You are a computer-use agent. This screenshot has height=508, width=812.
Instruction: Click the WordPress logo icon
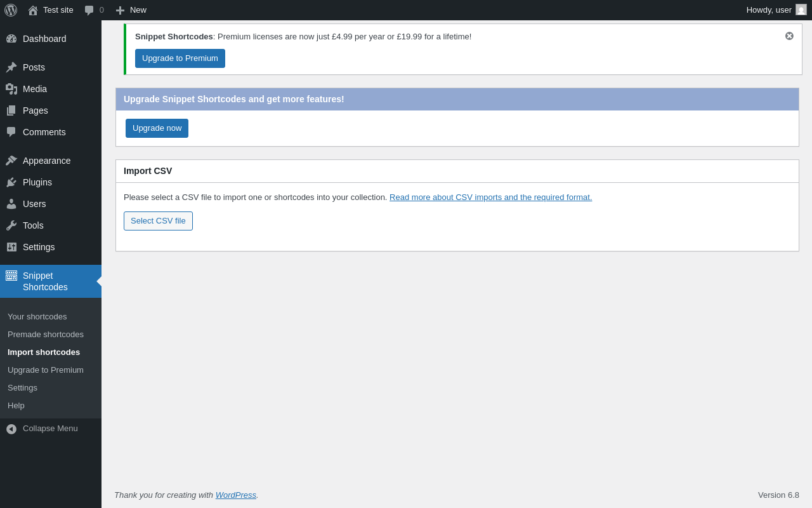[x=11, y=10]
